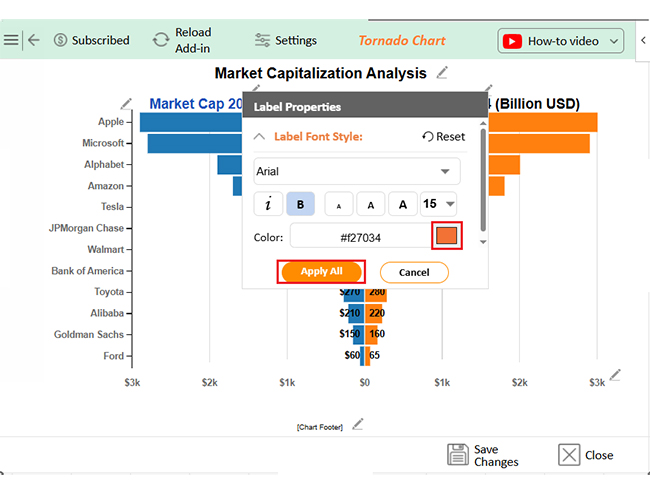Click the Subscribed label

tap(100, 40)
